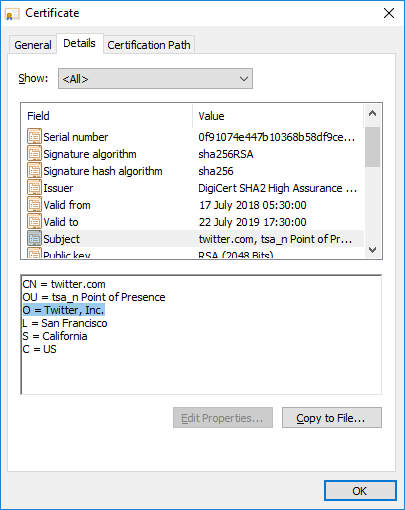Select the Public key field icon
The image size is (405, 510).
click(34, 253)
